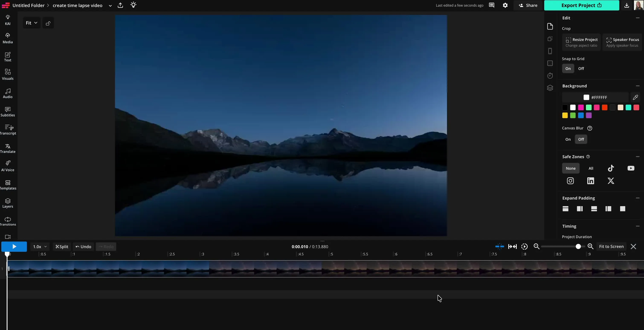
Task: Zoom in the timeline with plus magnifier
Action: point(590,246)
